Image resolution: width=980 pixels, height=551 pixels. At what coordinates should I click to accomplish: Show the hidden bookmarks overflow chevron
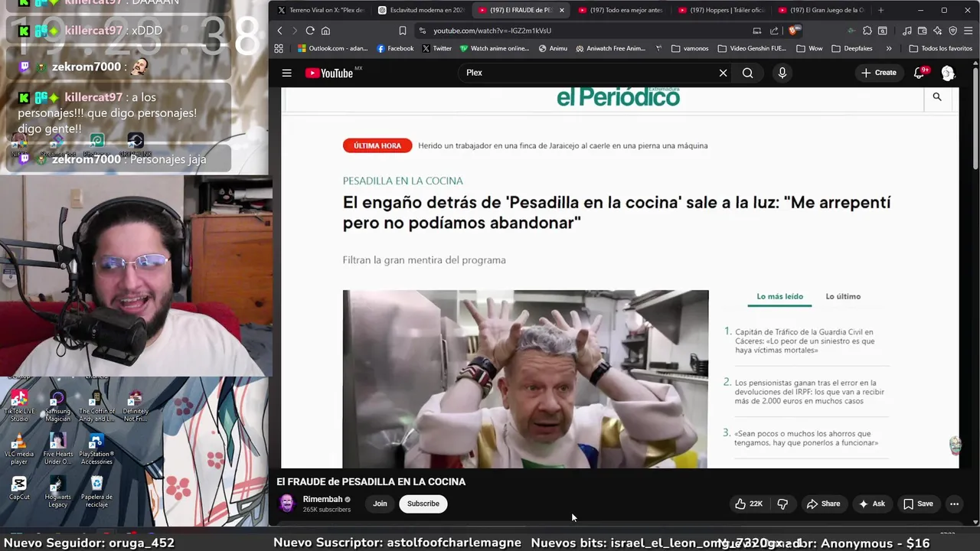(889, 48)
